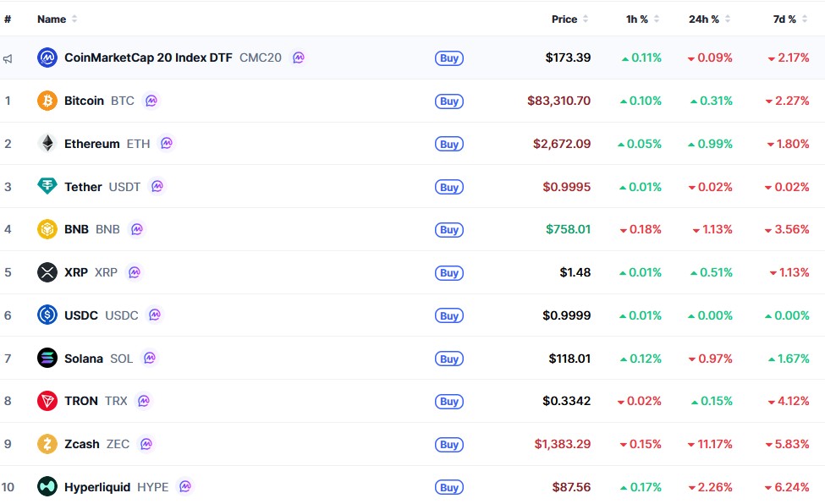The image size is (825, 504).
Task: Sort by the # rank column header
Action: coord(8,19)
